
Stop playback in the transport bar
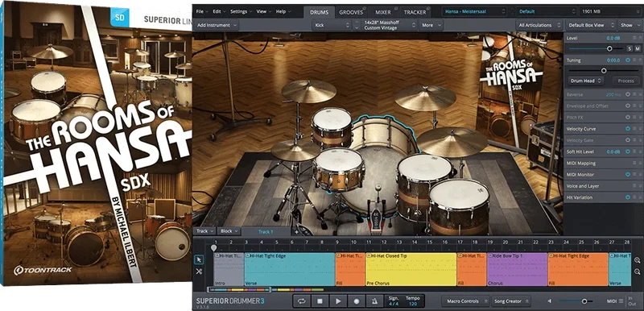[x=320, y=301]
